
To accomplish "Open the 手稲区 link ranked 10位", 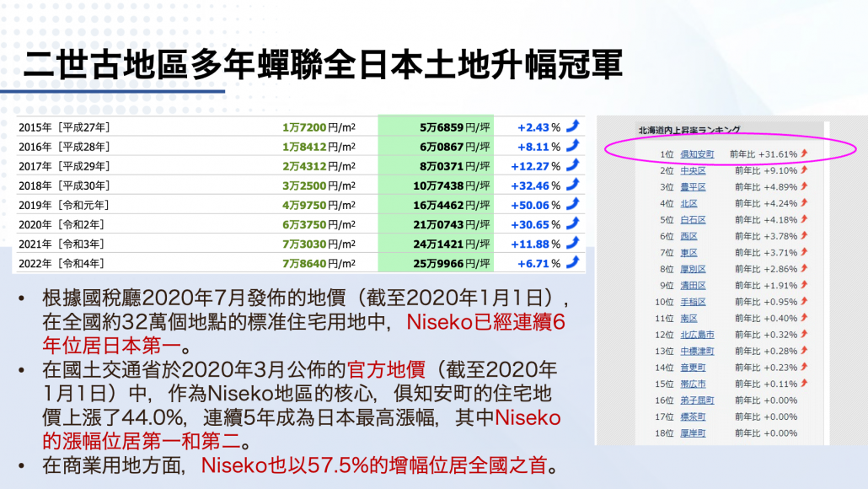I will point(693,302).
